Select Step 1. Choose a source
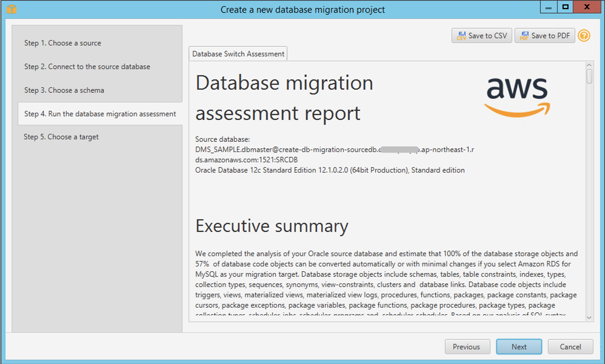Viewport: 605px width, 364px height. coord(62,43)
